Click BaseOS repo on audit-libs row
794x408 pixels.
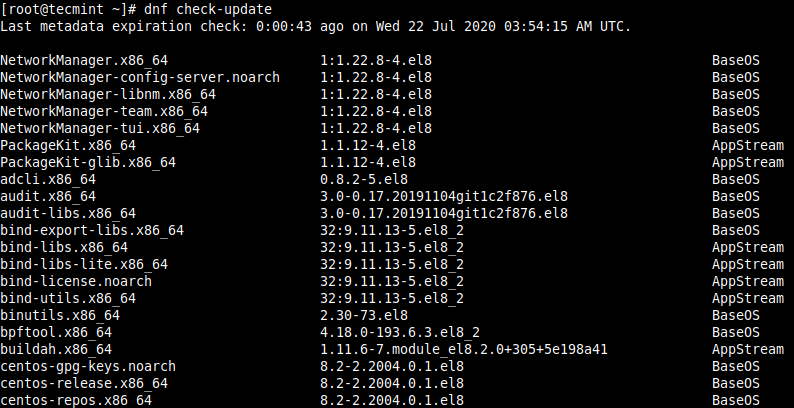[736, 214]
